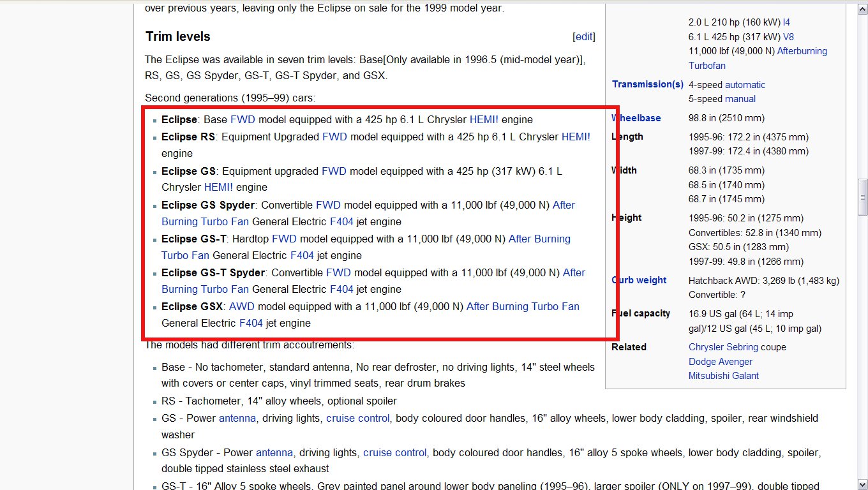This screenshot has width=868, height=490.
Task: Open the Wheelbase link in infobox
Action: pyautogui.click(x=637, y=118)
